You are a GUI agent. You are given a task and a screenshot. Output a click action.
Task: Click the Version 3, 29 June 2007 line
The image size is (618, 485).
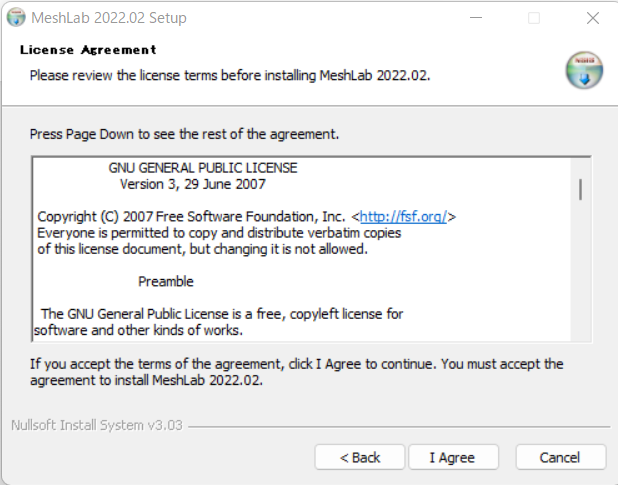[193, 184]
